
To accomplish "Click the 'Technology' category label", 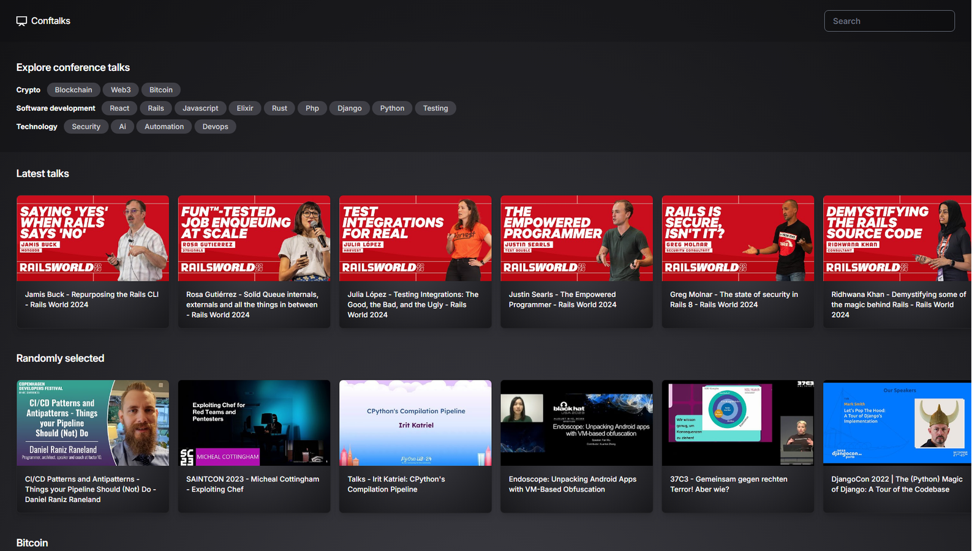I will 37,127.
